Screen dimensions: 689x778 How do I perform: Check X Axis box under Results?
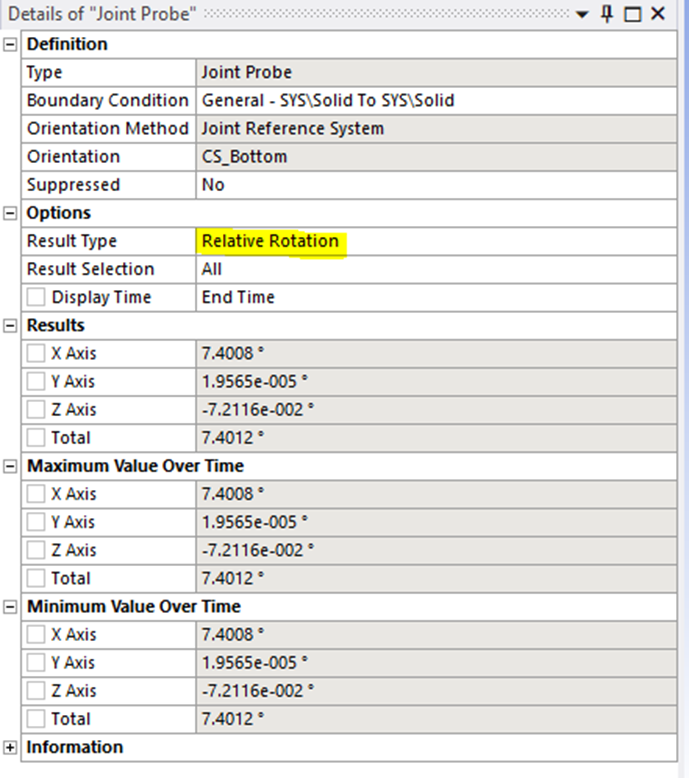coord(36,353)
